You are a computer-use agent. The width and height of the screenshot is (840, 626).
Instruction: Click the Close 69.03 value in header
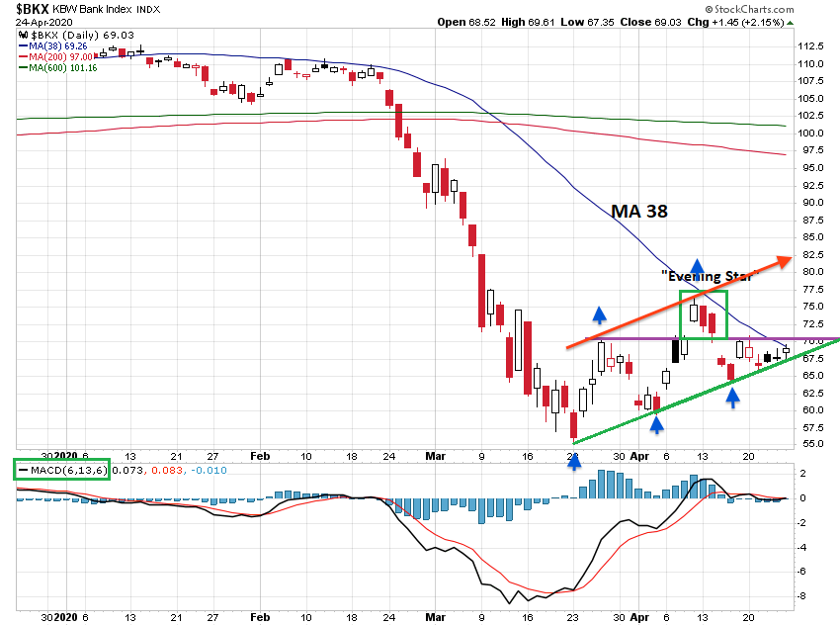click(650, 22)
